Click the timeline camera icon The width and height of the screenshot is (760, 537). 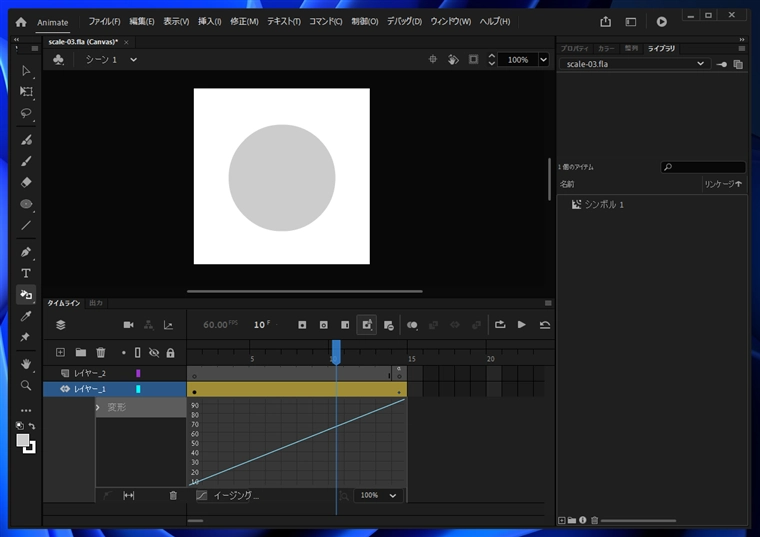pyautogui.click(x=128, y=325)
